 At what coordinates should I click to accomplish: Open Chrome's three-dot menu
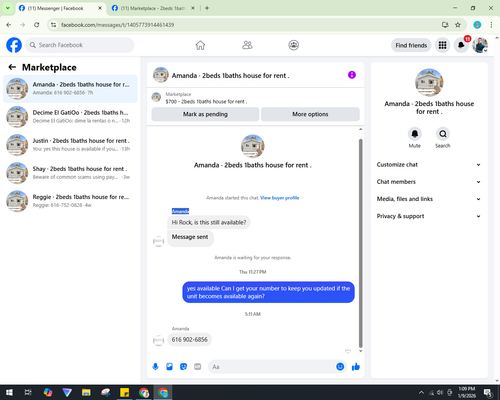[491, 25]
